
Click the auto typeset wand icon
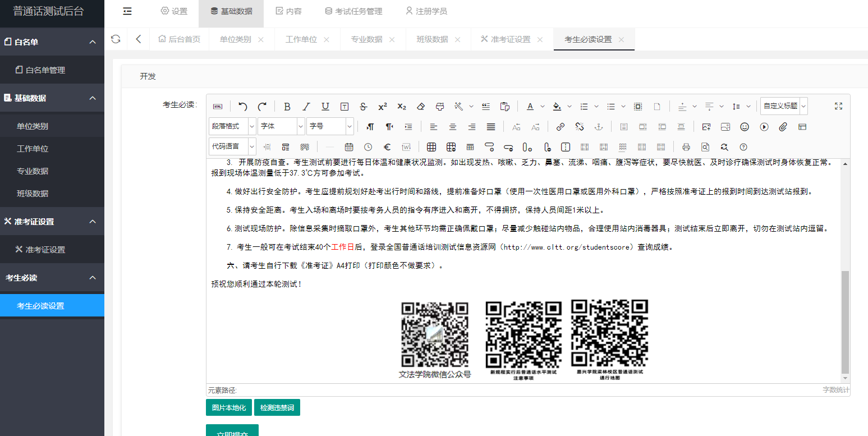458,107
